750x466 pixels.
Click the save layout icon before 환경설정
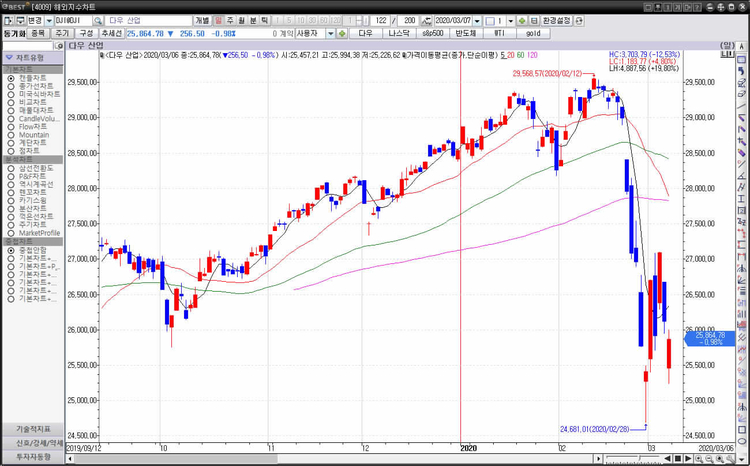pos(534,21)
